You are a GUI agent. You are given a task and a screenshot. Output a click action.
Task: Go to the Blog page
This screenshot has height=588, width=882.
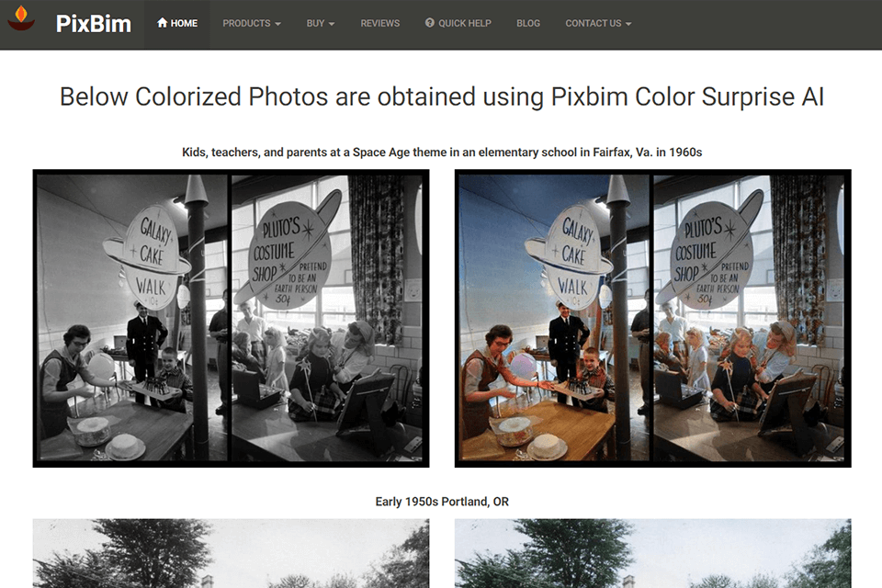[528, 24]
